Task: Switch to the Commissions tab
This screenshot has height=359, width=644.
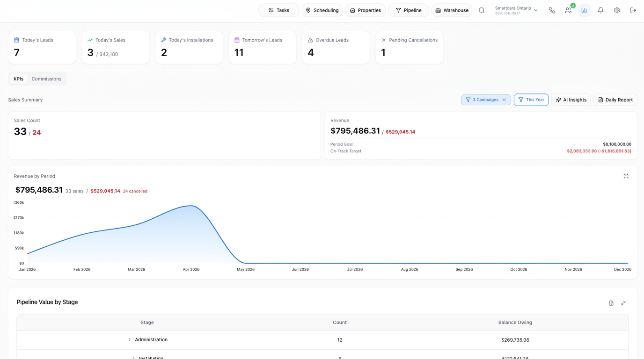Action: coord(46,79)
